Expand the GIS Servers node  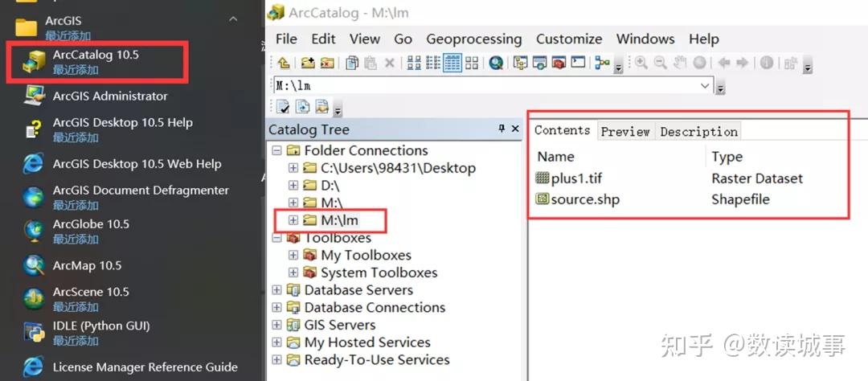(277, 325)
